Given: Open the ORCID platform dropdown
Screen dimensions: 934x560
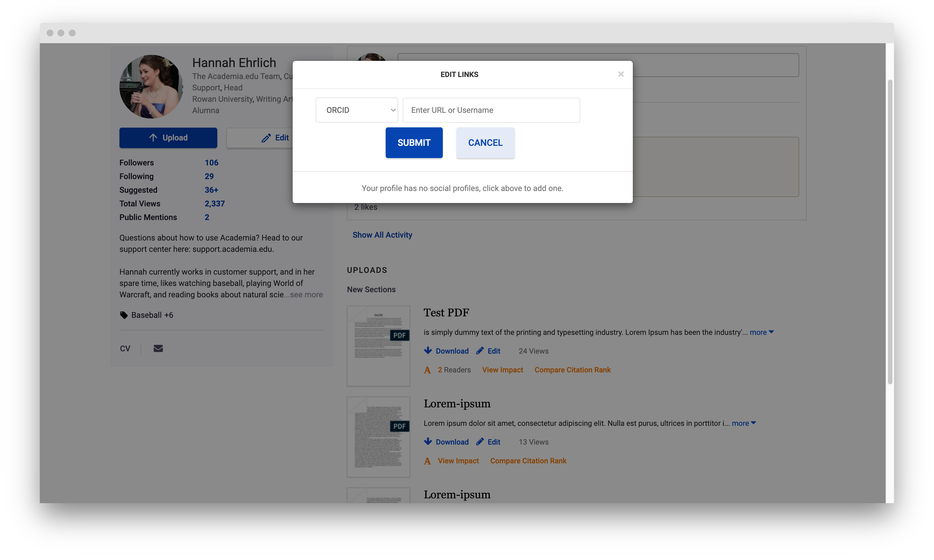Looking at the screenshot, I should 356,110.
